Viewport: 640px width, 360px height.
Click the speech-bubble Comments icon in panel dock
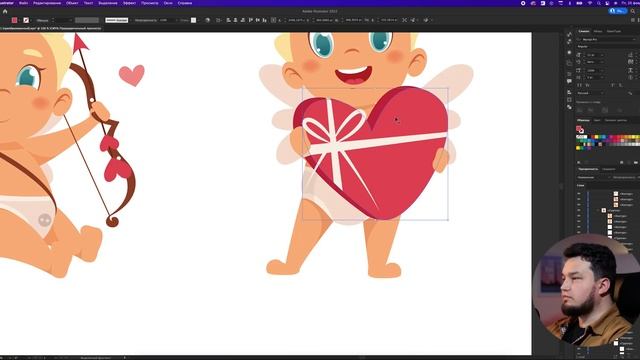569,81
